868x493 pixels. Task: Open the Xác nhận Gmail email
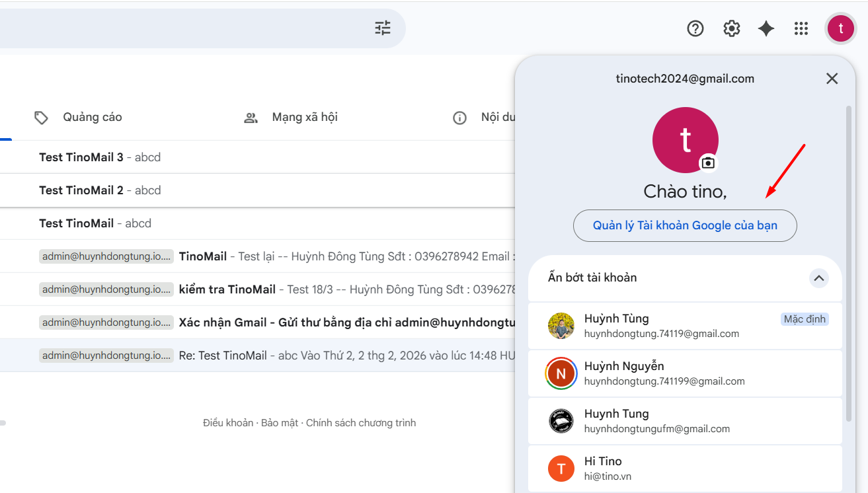click(257, 322)
